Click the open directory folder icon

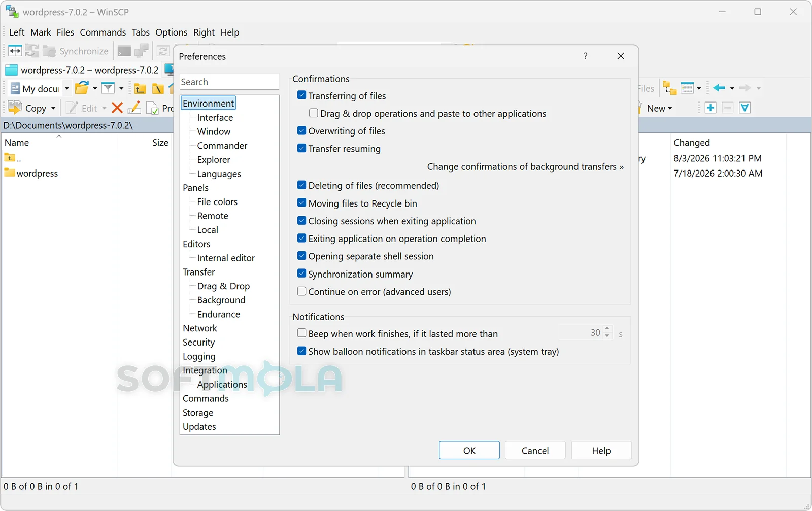click(x=82, y=88)
